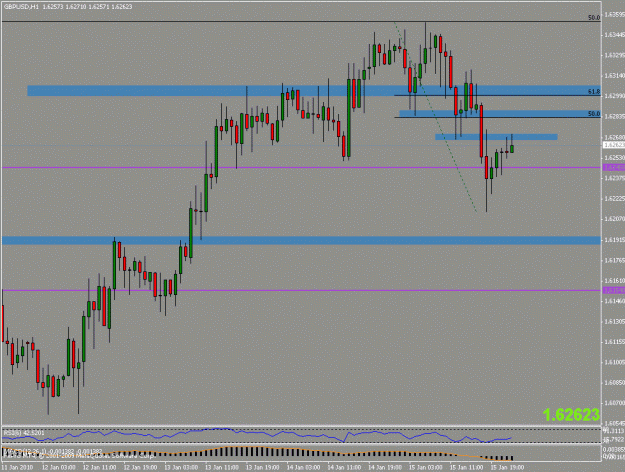Click the MACD histogram bars panel
This screenshot has height=472, width=625.
(301, 452)
